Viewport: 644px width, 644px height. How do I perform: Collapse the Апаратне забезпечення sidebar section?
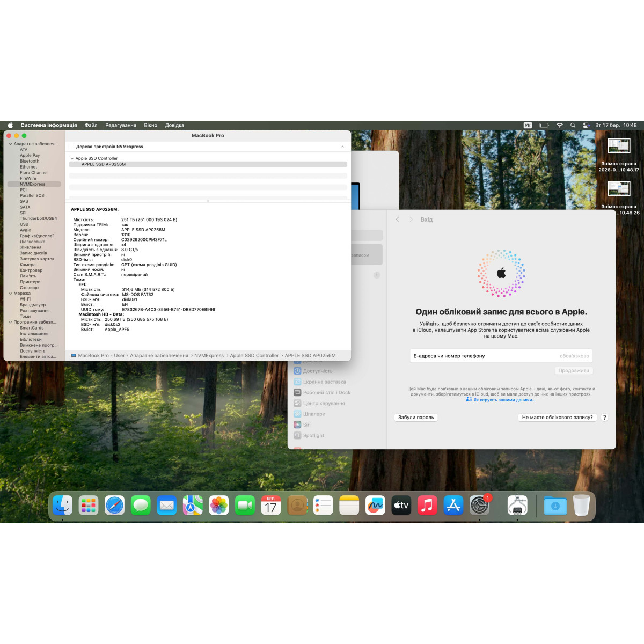pos(10,144)
